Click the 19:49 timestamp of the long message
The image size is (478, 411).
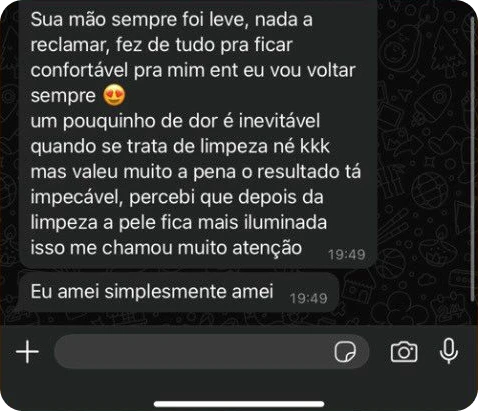click(x=347, y=255)
